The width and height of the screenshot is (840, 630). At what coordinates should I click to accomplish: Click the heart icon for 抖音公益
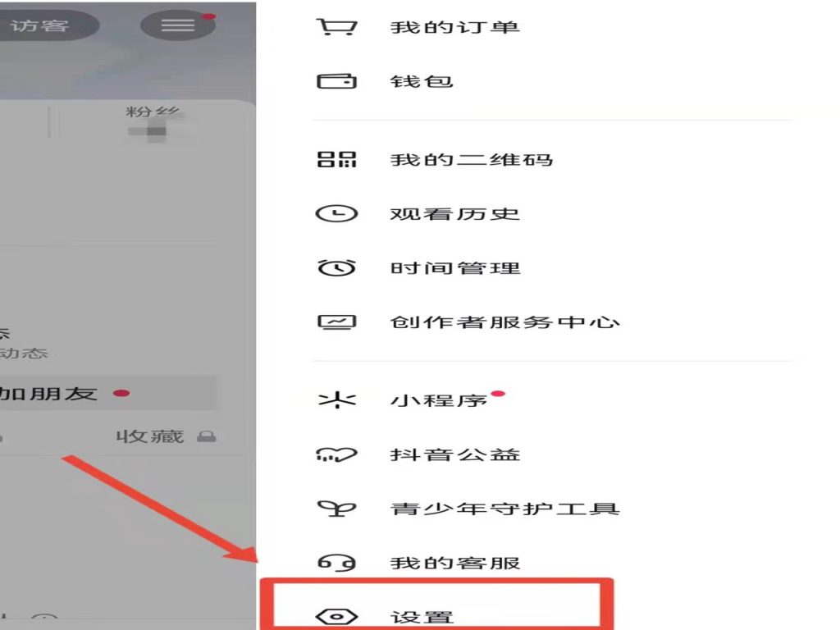point(336,454)
